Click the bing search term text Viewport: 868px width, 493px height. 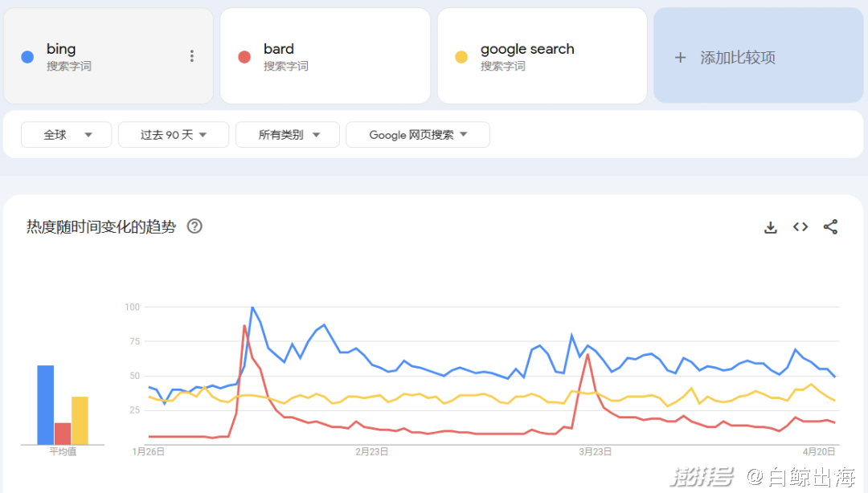pyautogui.click(x=61, y=49)
